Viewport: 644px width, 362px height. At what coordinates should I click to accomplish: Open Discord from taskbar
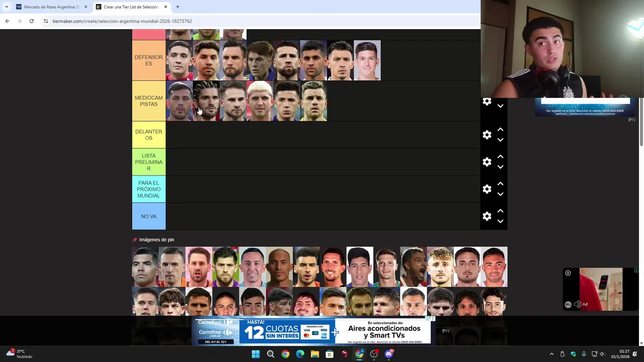389,354
